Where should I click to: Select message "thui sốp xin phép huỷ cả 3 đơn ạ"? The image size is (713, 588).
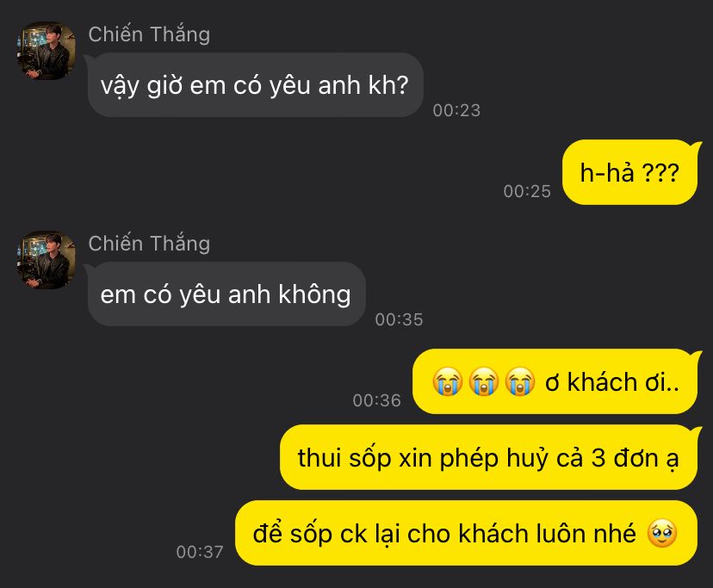pos(488,457)
